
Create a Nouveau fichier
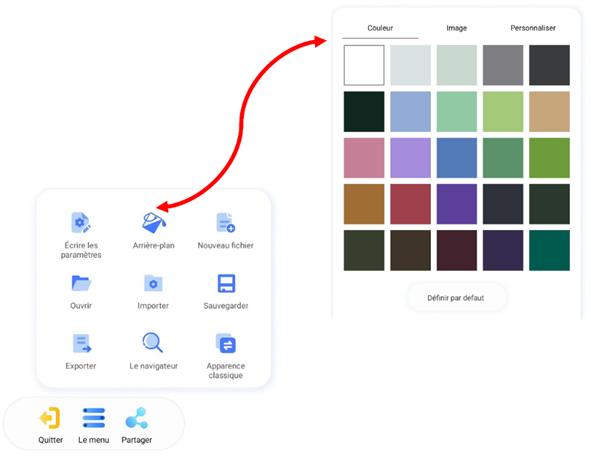point(225,223)
